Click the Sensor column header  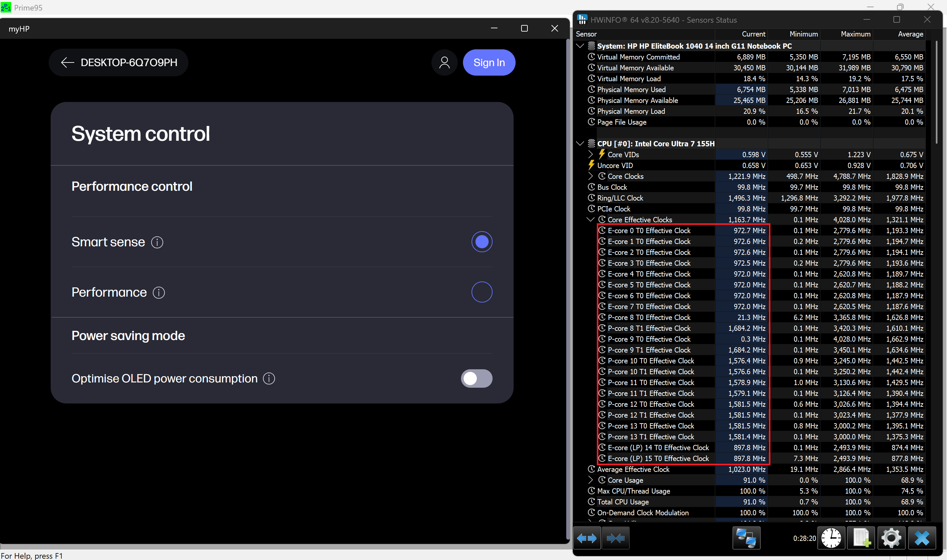644,34
